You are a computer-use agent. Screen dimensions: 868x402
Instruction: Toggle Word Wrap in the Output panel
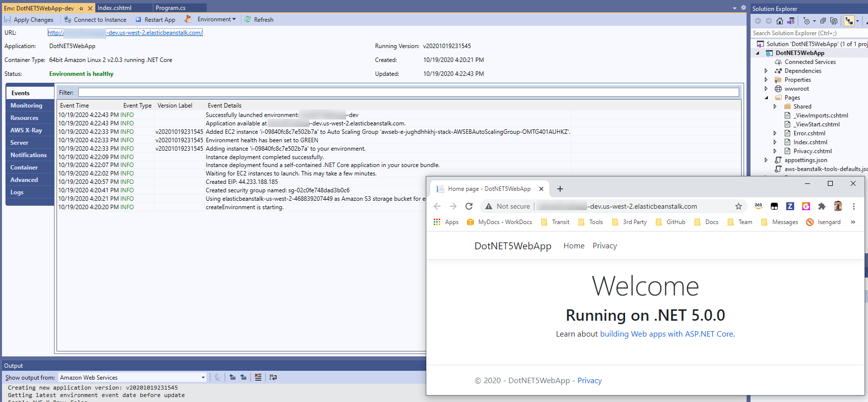(273, 377)
